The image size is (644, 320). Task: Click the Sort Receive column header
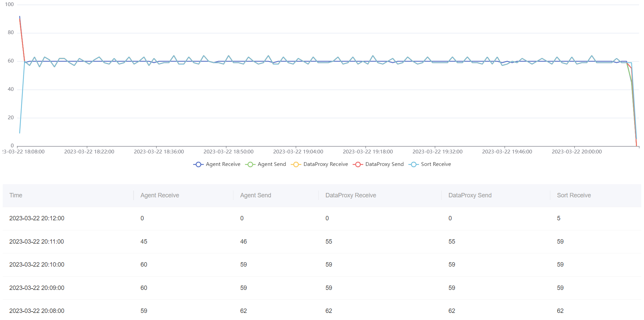click(x=574, y=195)
